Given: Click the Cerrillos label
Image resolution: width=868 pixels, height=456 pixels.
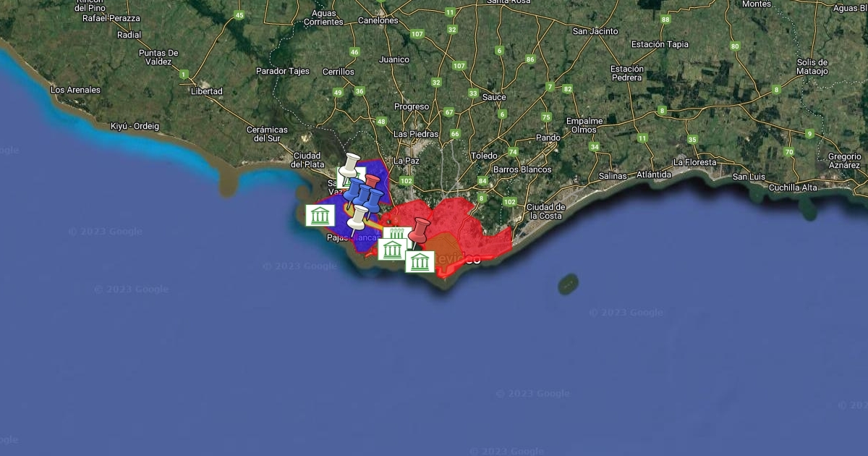Looking at the screenshot, I should [339, 72].
